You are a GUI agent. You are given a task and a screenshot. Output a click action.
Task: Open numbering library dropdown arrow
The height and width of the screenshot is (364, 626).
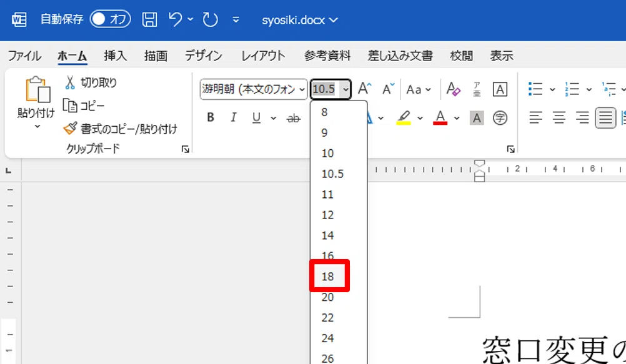click(x=589, y=89)
